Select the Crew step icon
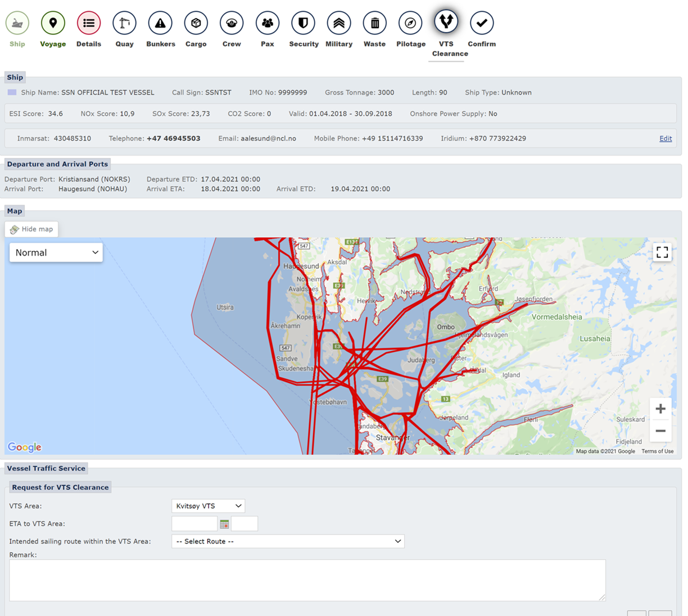 click(232, 24)
